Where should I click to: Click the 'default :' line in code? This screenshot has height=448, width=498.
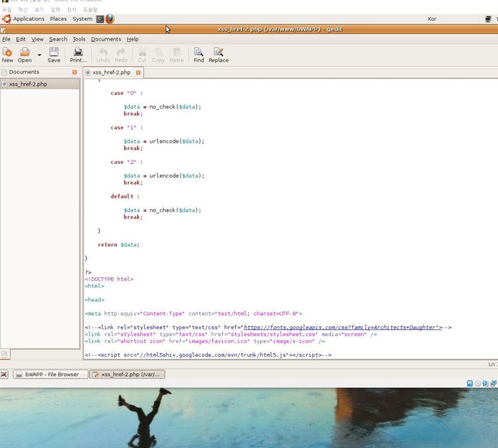[125, 196]
